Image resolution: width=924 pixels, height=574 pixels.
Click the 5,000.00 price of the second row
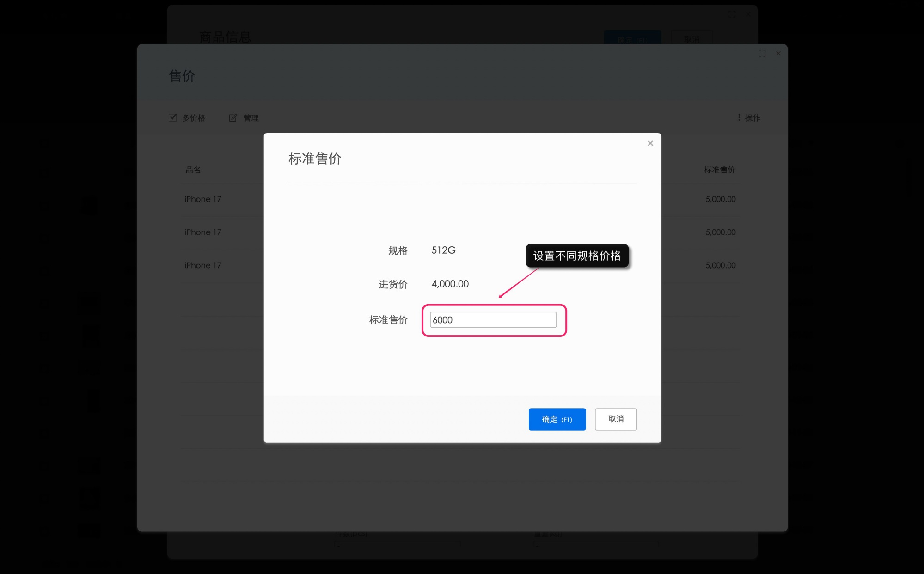click(720, 232)
